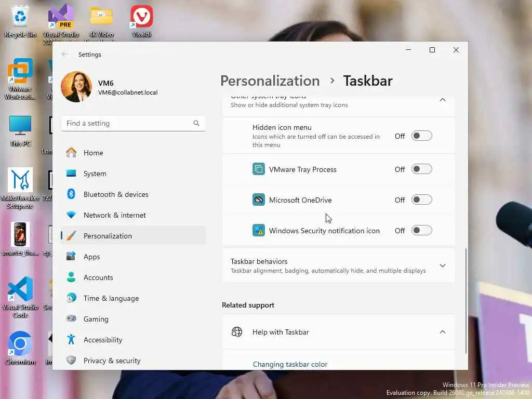Open Bluetooth & devices settings
This screenshot has width=532, height=399.
pos(134,194)
